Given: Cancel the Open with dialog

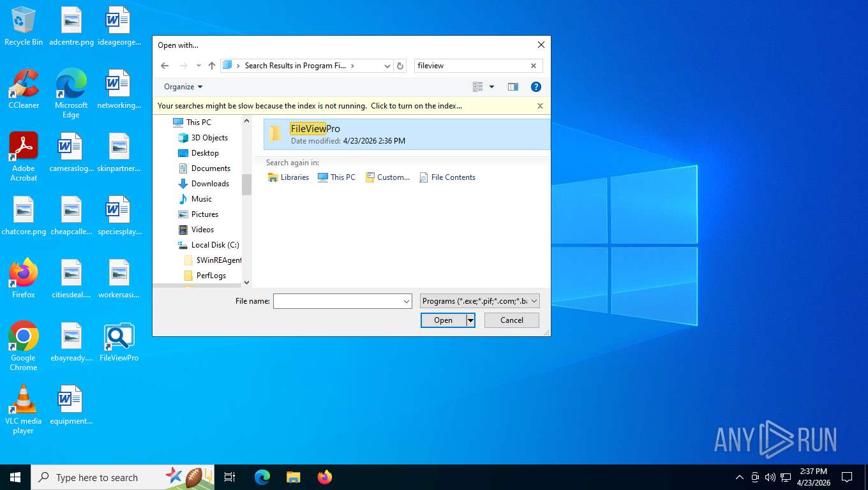Looking at the screenshot, I should click(512, 320).
